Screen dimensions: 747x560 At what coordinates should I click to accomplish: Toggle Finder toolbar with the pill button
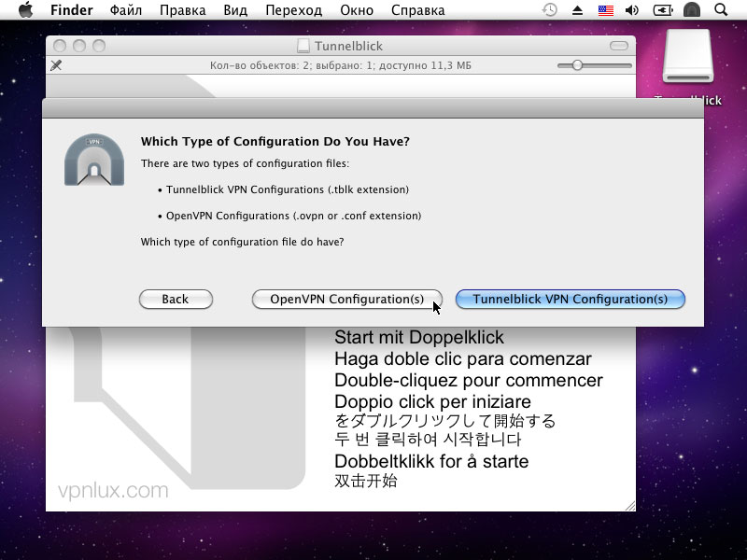point(619,46)
